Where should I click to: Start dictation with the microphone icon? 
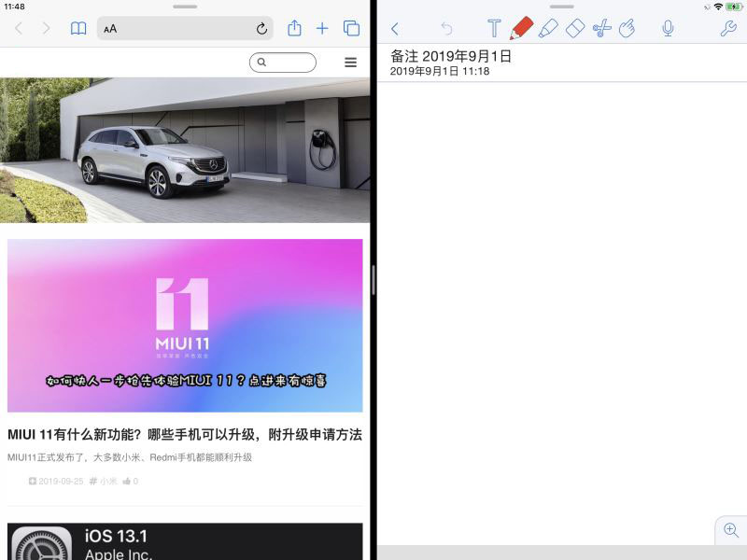669,27
